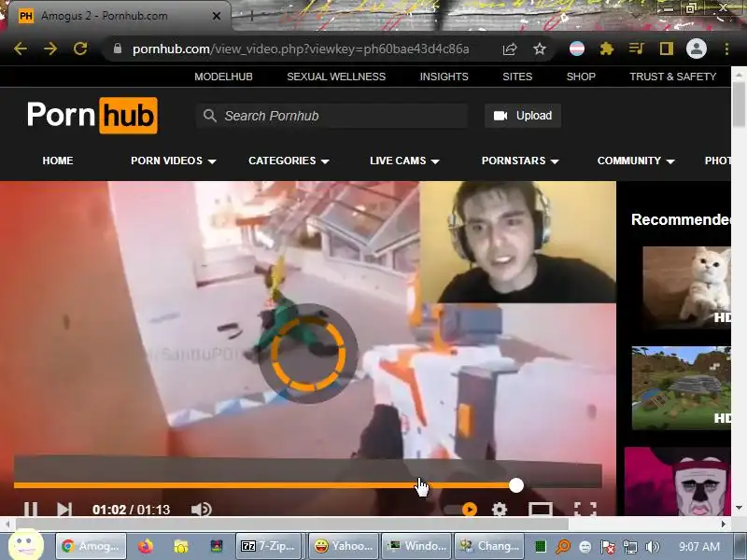Open the SEXUAL WELLNESS link
Image resolution: width=747 pixels, height=560 pixels.
[x=336, y=77]
